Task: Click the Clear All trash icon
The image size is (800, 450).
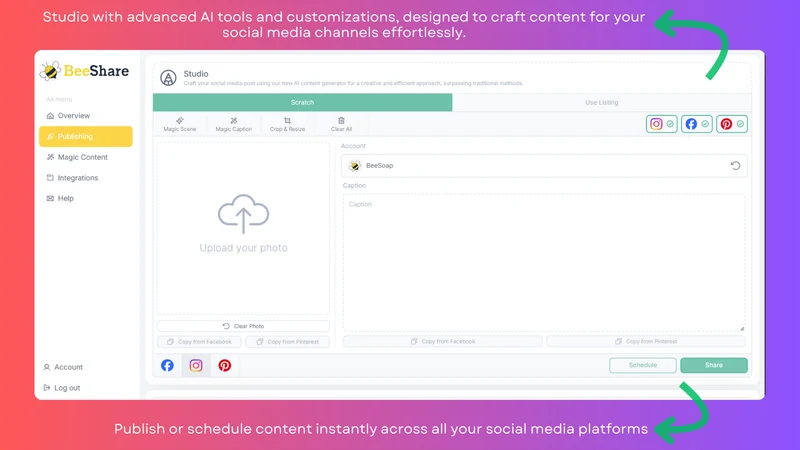Action: 341,121
